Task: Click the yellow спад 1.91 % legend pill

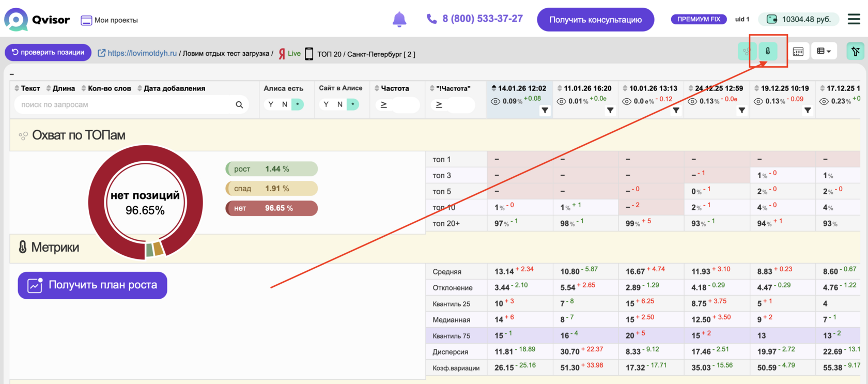Action: tap(271, 189)
